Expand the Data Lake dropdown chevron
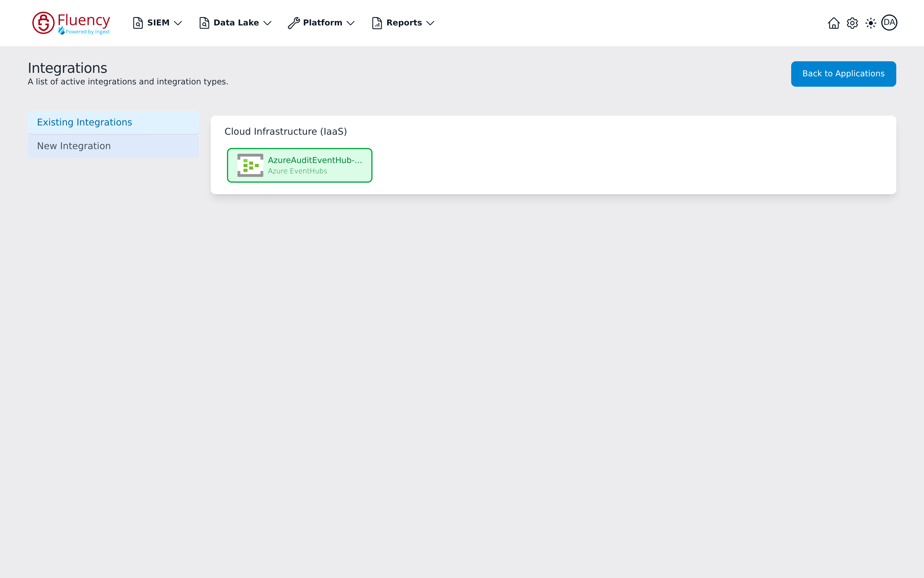This screenshot has height=578, width=924. (x=268, y=23)
